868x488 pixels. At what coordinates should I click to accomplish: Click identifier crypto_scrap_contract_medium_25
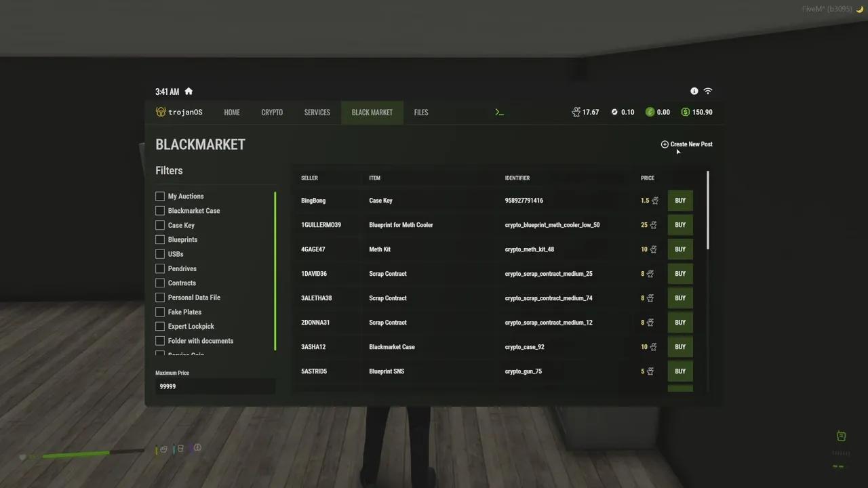pos(549,274)
